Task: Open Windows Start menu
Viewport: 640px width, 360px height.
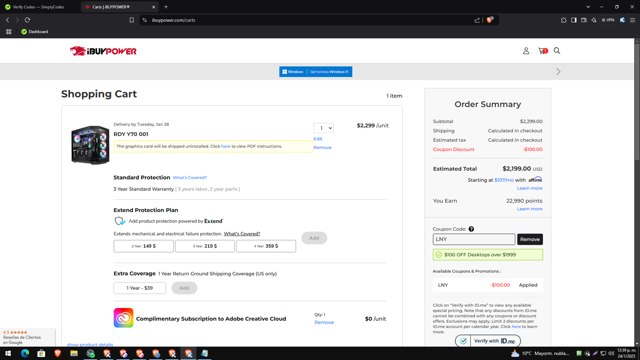Action: click(x=8, y=353)
